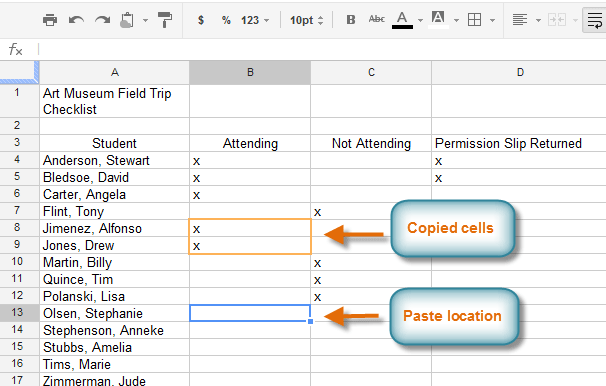Viewport: 606px width, 386px height.
Task: Select the Jimenez, Alfonso cell
Action: (114, 228)
